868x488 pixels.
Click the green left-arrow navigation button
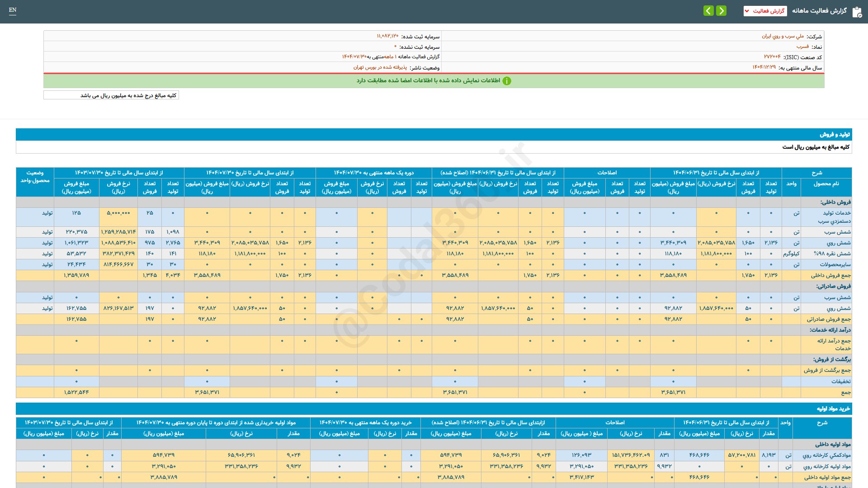(708, 10)
